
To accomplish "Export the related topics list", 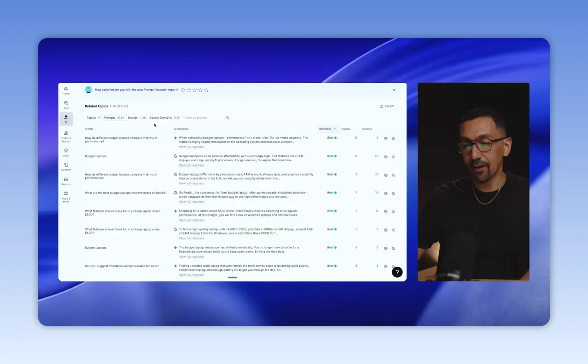I will (387, 106).
